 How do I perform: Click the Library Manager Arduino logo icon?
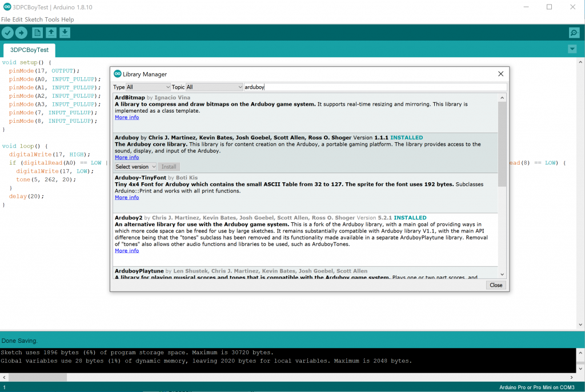pos(118,74)
